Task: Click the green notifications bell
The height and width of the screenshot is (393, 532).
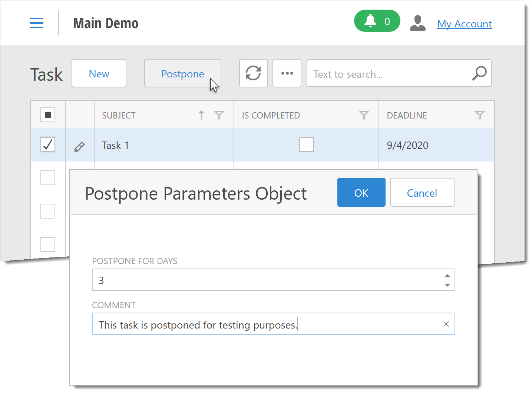Action: pyautogui.click(x=377, y=21)
